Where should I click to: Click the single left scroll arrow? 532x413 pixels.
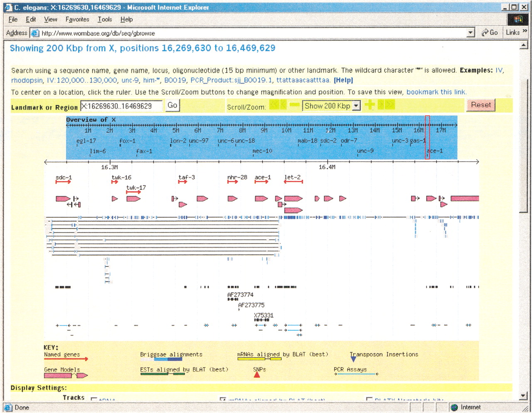pyautogui.click(x=283, y=105)
